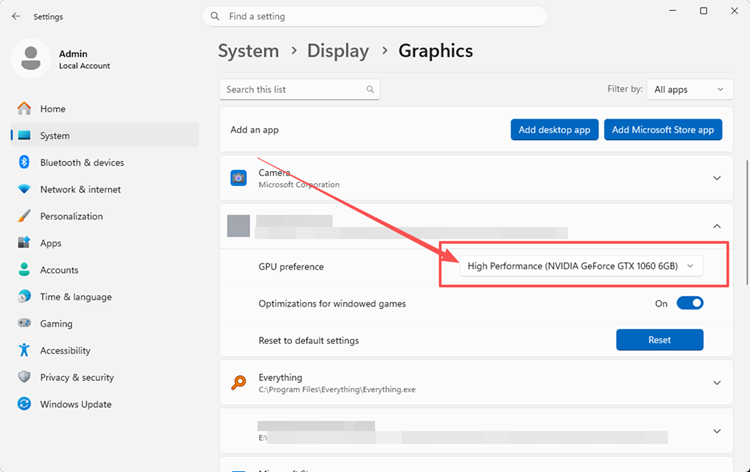Screen dimensions: 750x472
Task: Click the magnifier in Find a setting
Action: (x=215, y=16)
